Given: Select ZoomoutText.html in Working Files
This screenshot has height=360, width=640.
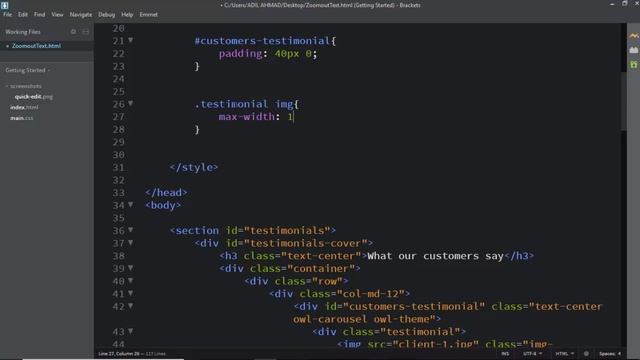Looking at the screenshot, I should click(36, 46).
